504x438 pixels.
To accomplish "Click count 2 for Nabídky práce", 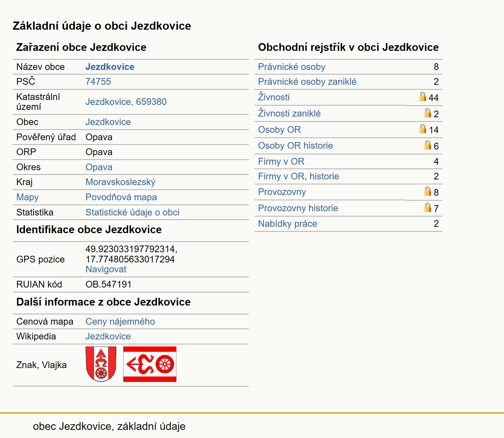I will coord(436,224).
